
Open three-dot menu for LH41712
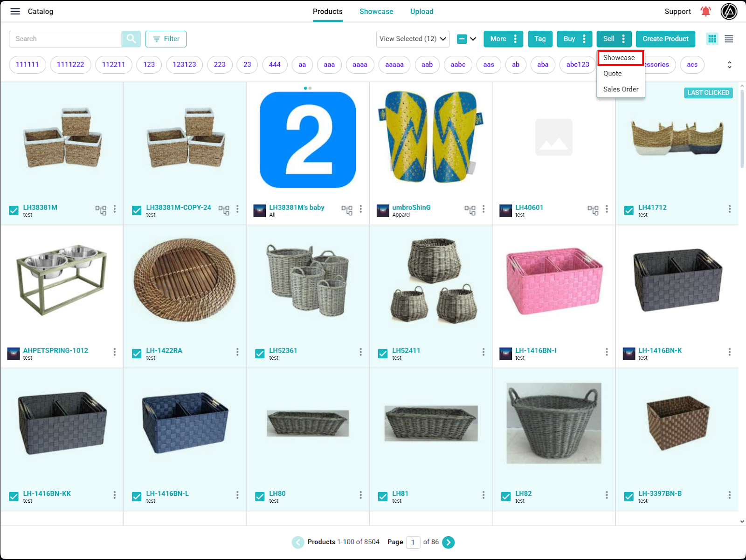tap(730, 209)
